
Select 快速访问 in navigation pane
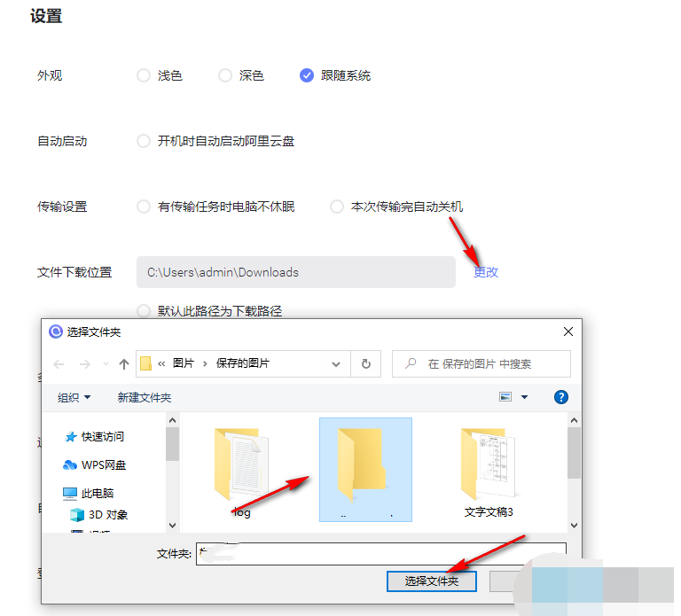[x=95, y=437]
